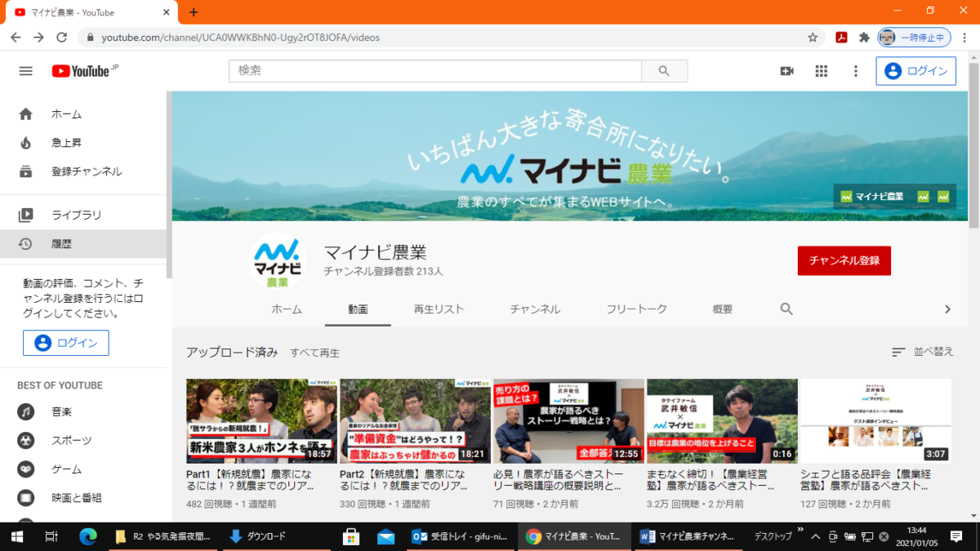Open the YouTube hamburger guide menu
Viewport: 980px width, 551px height.
(25, 71)
